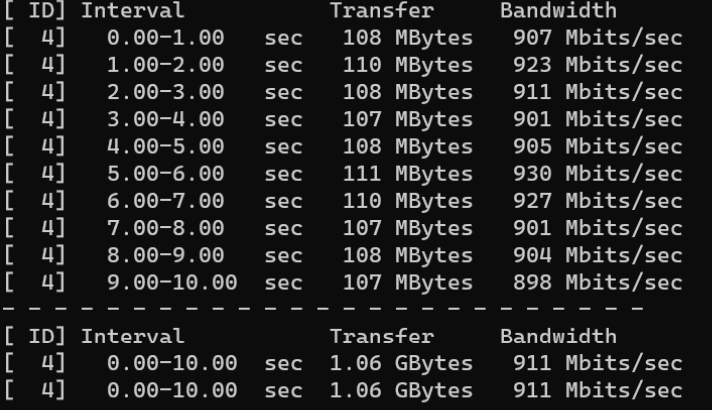
Task: Click the 907 Mbits/sec bandwidth value
Action: [x=598, y=38]
